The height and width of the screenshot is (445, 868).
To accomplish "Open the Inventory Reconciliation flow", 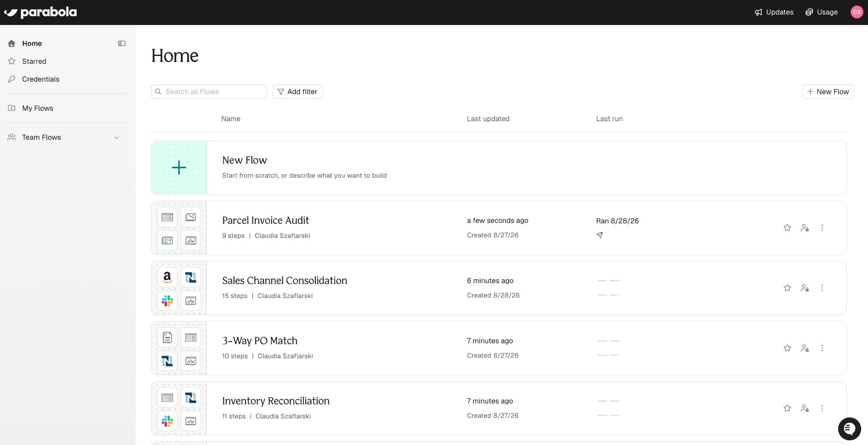I will click(x=275, y=401).
